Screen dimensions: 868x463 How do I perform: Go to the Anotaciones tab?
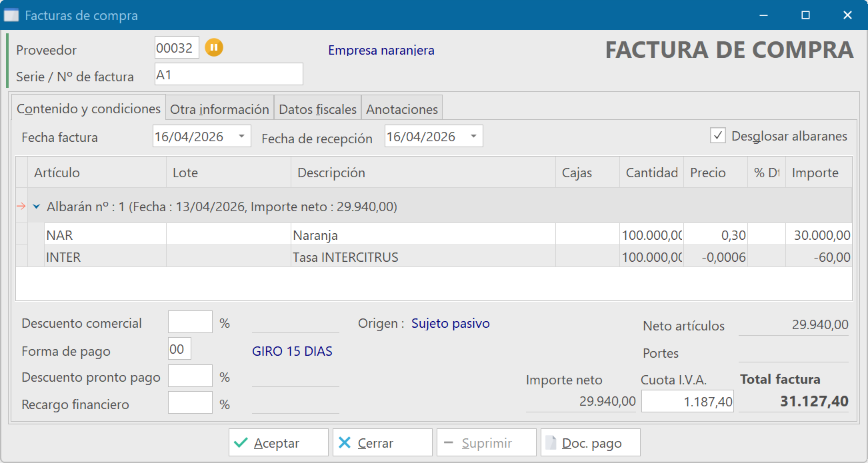pos(402,109)
